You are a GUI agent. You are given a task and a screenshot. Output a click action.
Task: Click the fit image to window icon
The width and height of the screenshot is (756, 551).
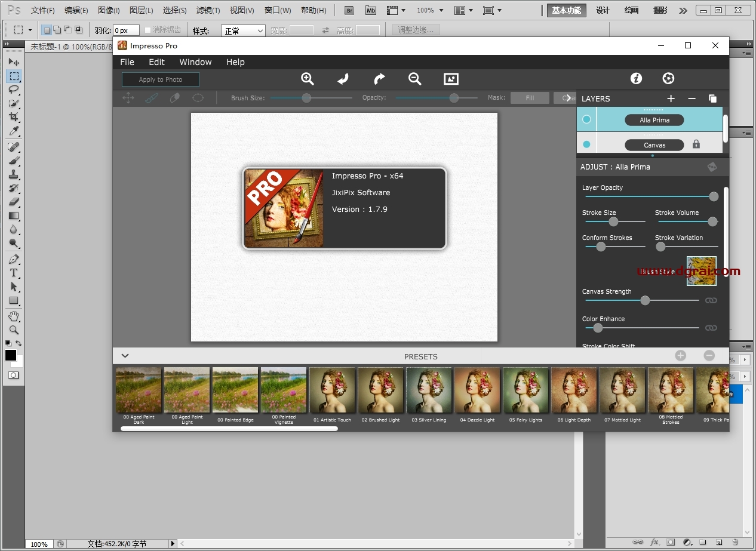451,79
